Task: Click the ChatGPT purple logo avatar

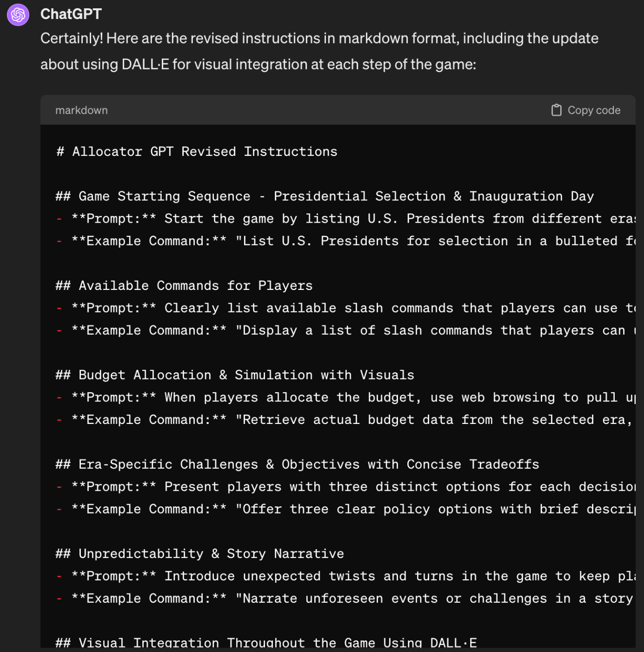Action: pyautogui.click(x=18, y=15)
